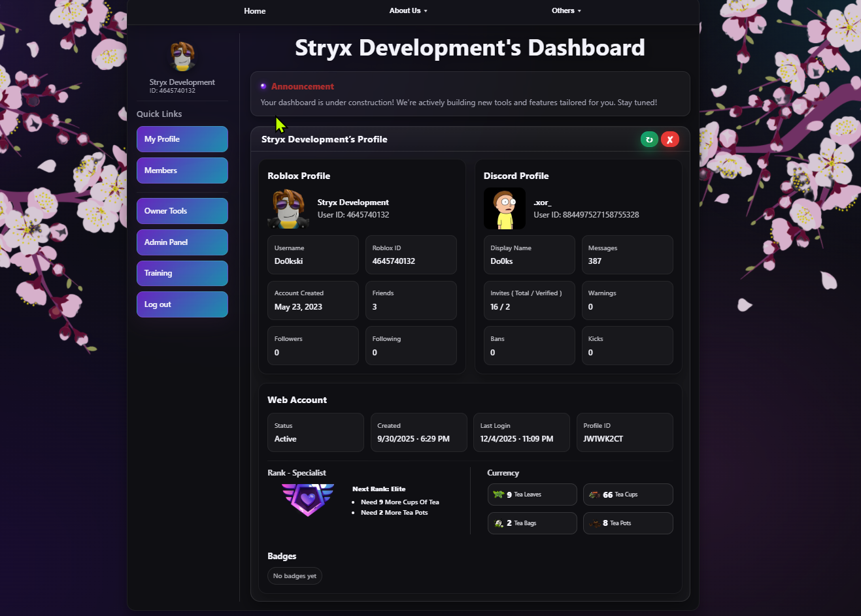
Task: Click Stryx Development's Dashboard title
Action: 470,48
